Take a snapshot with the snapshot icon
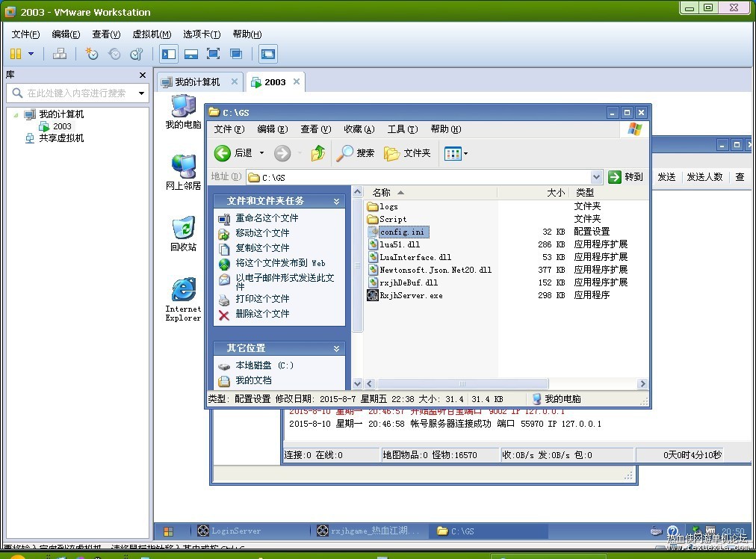 click(x=92, y=54)
